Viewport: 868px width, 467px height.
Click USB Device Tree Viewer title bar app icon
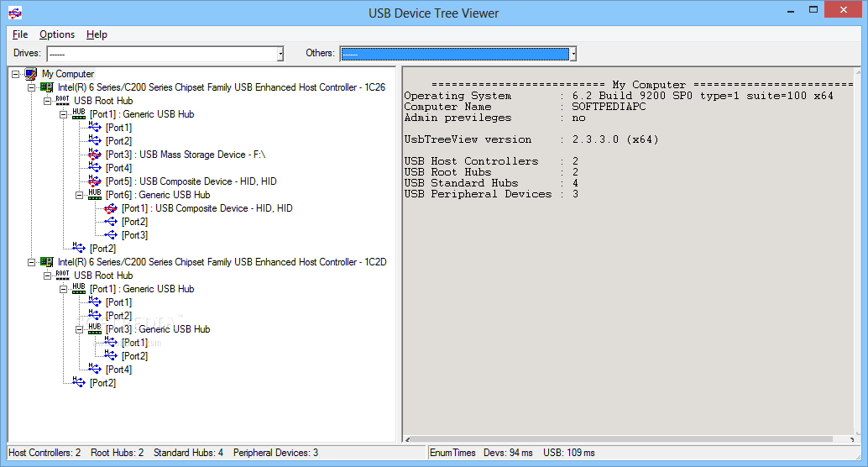pos(15,13)
